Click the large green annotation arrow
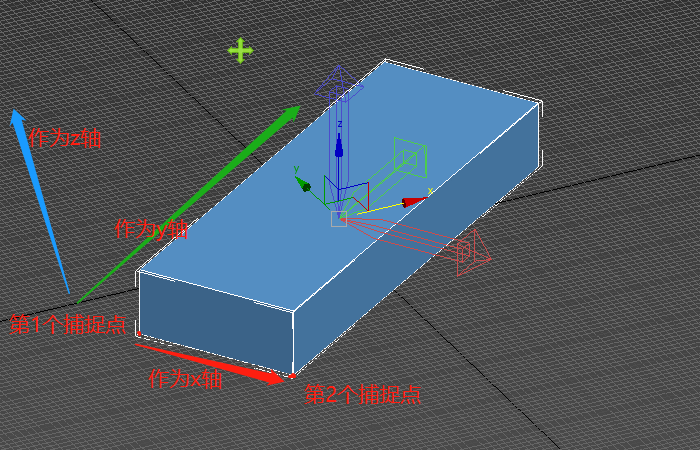700x450 pixels. point(190,200)
